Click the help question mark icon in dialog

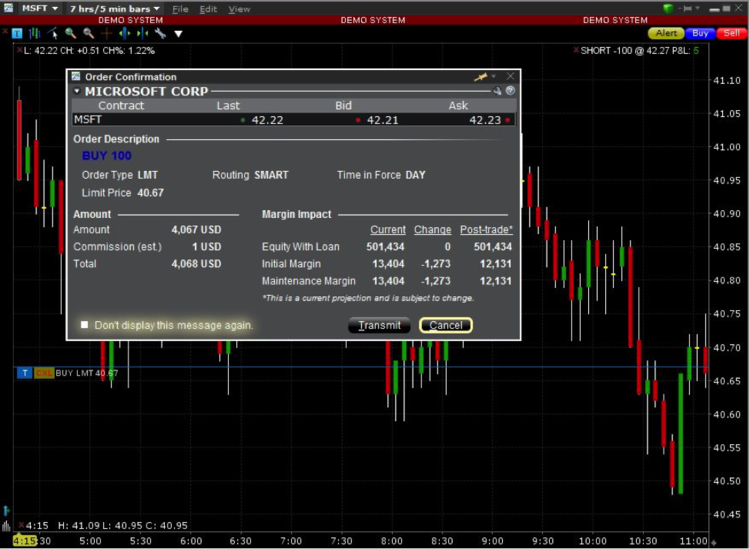510,90
